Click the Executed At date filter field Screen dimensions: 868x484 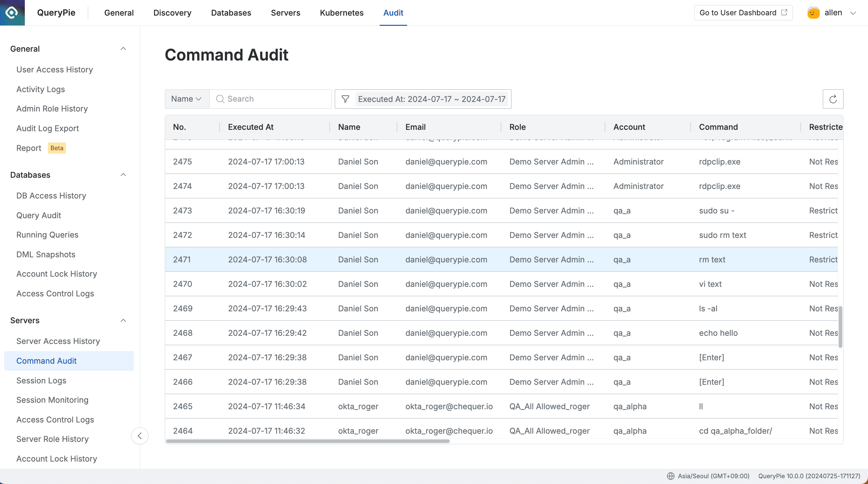(x=431, y=99)
